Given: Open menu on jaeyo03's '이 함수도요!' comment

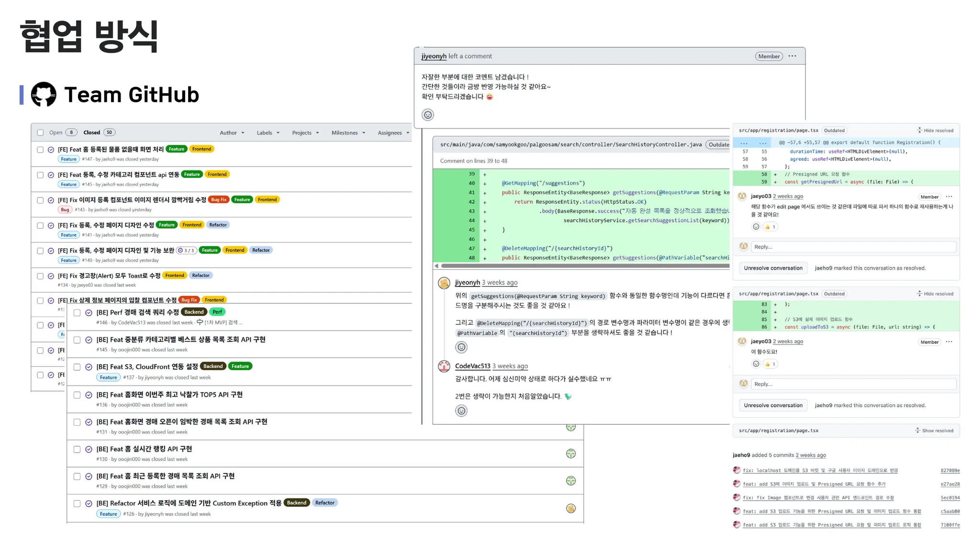Looking at the screenshot, I should coord(949,342).
